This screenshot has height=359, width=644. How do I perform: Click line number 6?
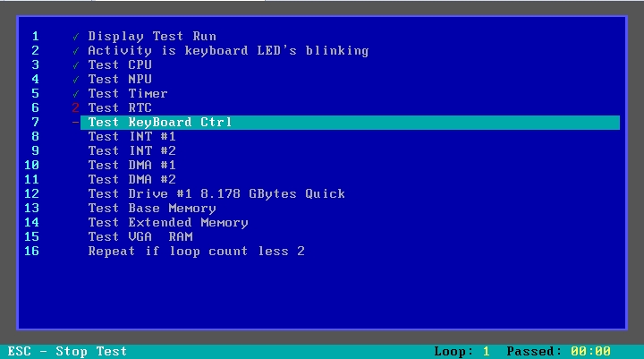(x=36, y=107)
